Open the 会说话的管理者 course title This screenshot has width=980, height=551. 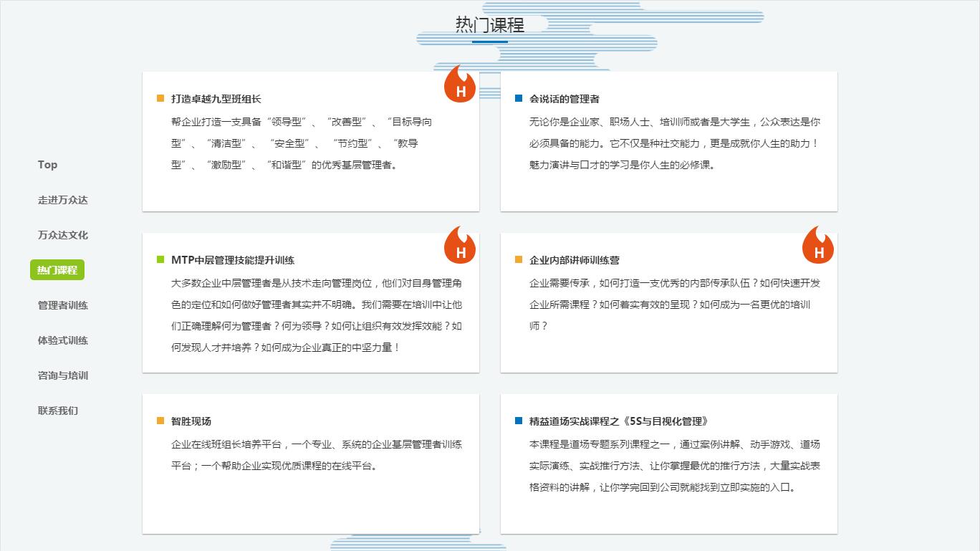(x=564, y=99)
